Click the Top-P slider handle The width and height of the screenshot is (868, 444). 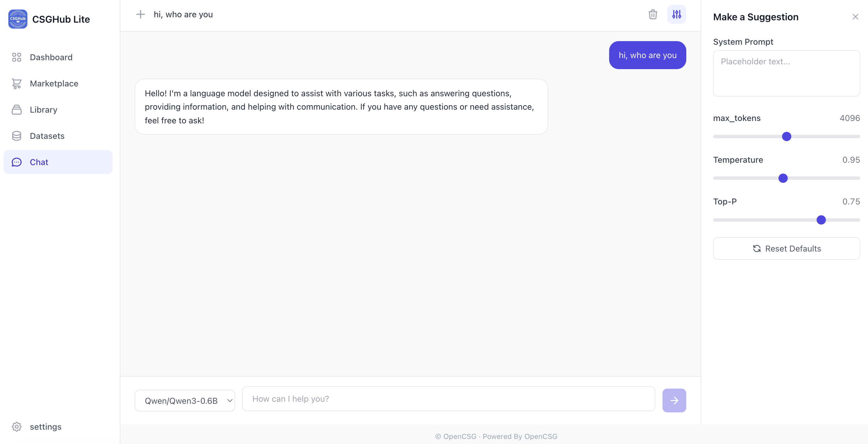pyautogui.click(x=821, y=220)
